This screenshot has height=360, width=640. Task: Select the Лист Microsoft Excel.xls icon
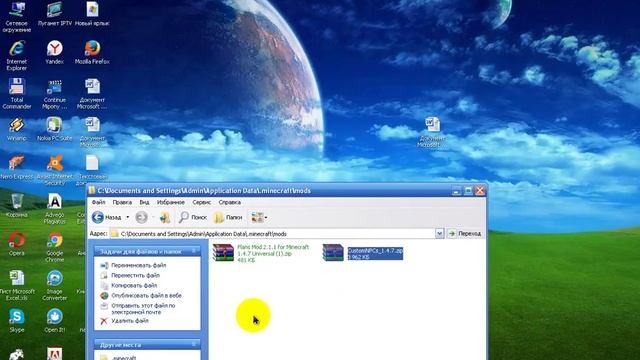[17, 285]
